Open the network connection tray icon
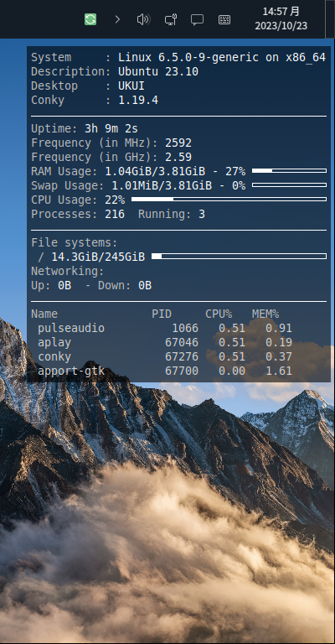This screenshot has width=335, height=644. [x=171, y=19]
